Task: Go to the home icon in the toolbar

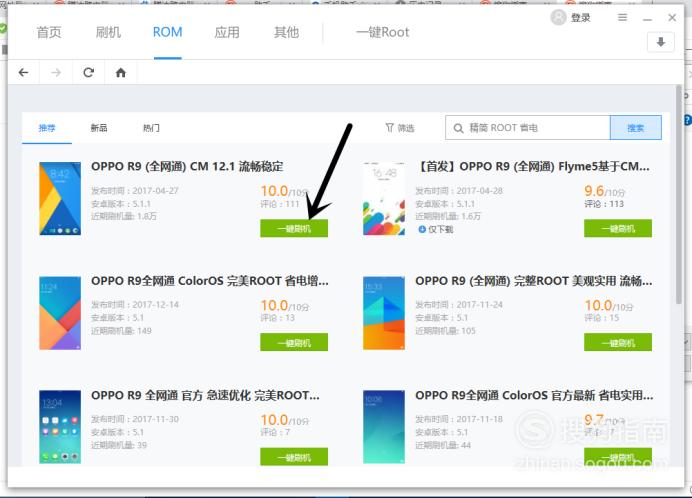Action: (120, 72)
